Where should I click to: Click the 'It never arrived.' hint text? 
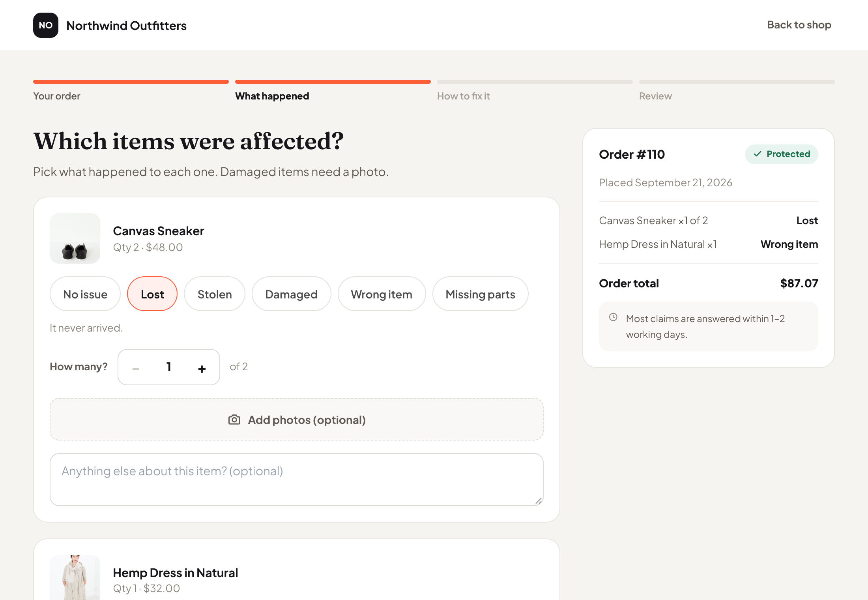pyautogui.click(x=86, y=328)
